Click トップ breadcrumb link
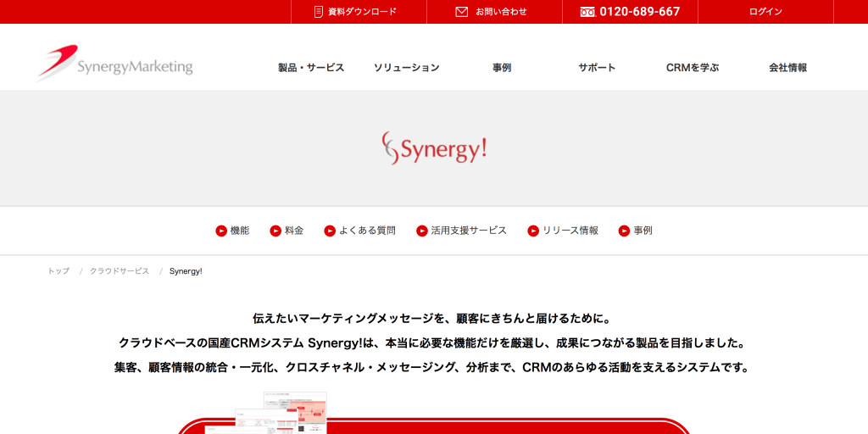The width and height of the screenshot is (868, 434). 58,271
